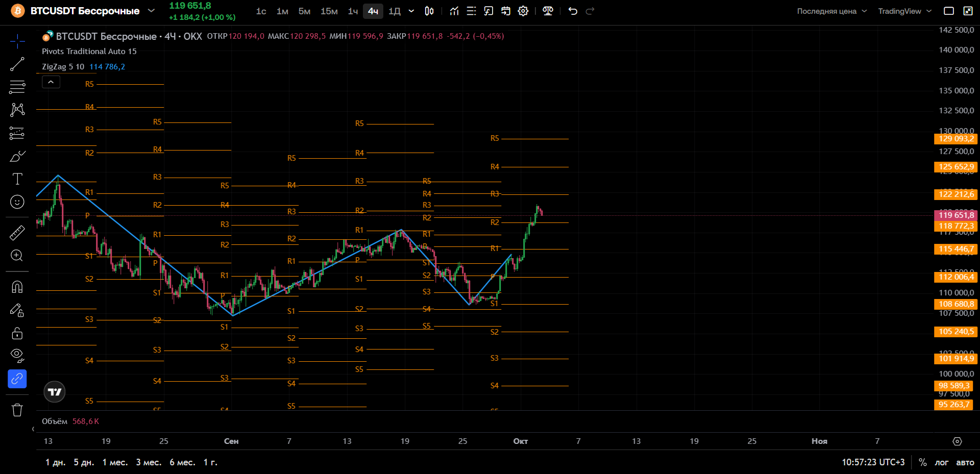980x474 pixels.
Task: Collapse the indicator legend with chevron
Action: pyautogui.click(x=51, y=82)
